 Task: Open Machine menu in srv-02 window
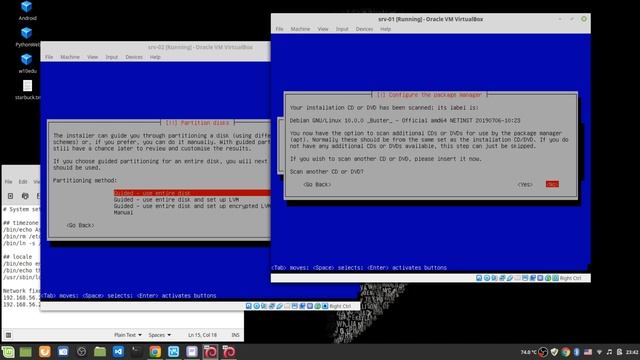(70, 57)
